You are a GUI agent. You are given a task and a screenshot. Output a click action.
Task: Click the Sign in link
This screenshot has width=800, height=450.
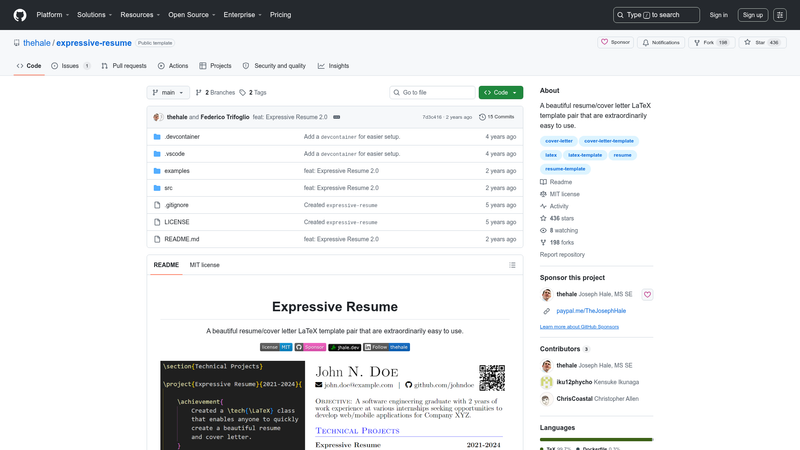point(718,15)
